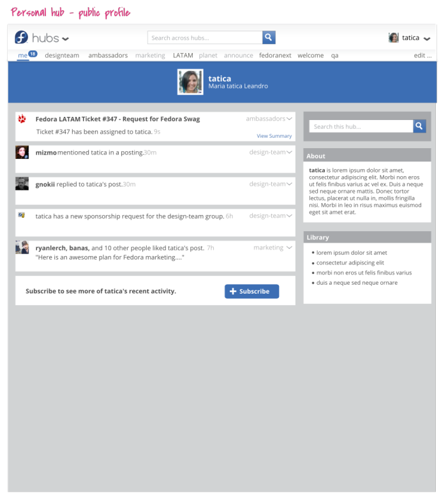The width and height of the screenshot is (448, 498).
Task: Click mizmo's avatar thumbnail
Action: pyautogui.click(x=22, y=153)
